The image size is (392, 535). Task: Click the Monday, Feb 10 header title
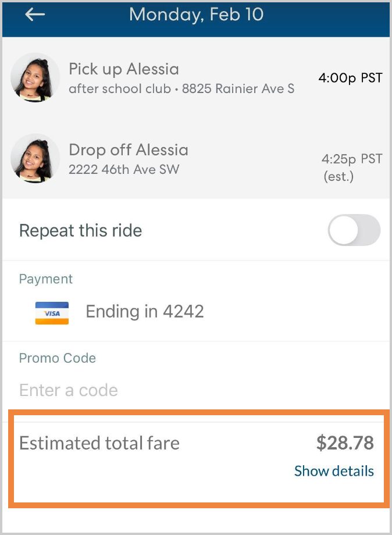(x=196, y=15)
